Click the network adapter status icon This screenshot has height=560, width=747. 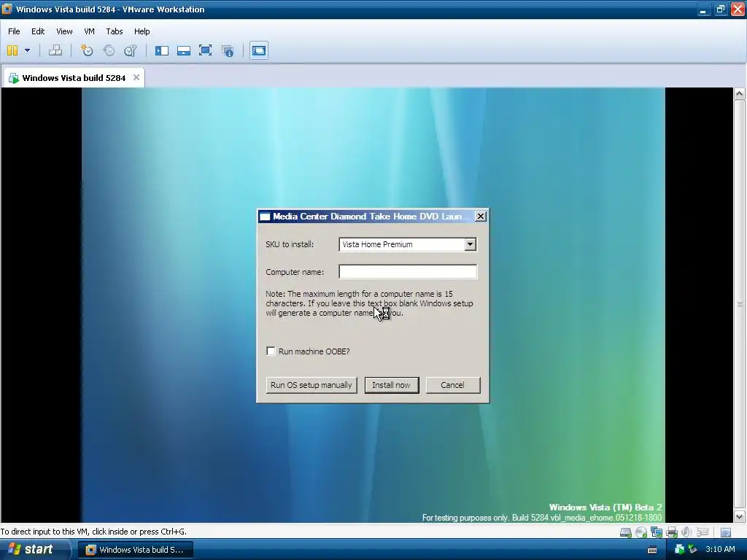(x=657, y=532)
